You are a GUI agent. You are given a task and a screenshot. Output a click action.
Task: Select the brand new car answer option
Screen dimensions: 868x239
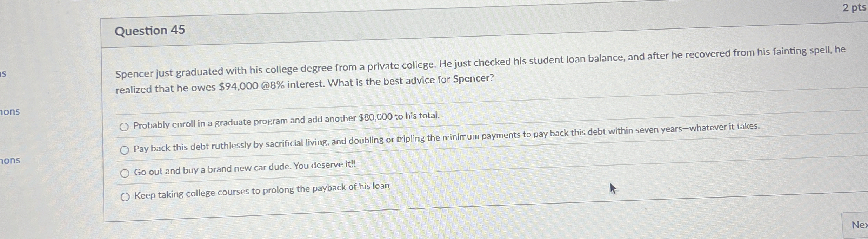[x=124, y=173]
